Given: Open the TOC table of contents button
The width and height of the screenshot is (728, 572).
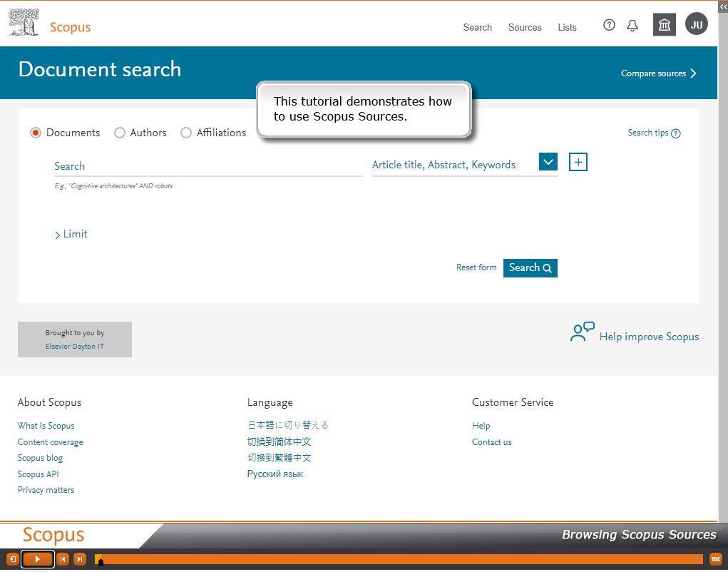Looking at the screenshot, I should (715, 559).
